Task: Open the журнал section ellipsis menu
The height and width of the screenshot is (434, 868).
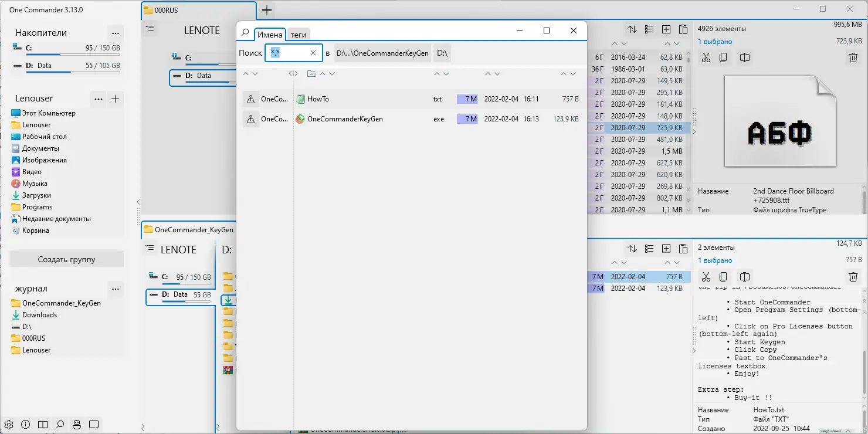Action: (x=116, y=289)
